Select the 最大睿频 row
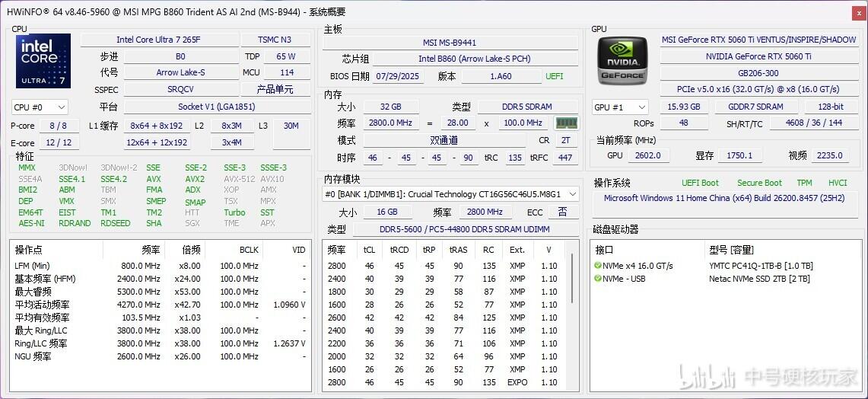The height and width of the screenshot is (399, 868). (161, 292)
